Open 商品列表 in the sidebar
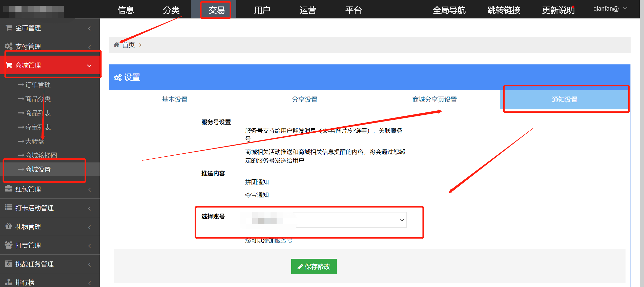Image resolution: width=644 pixels, height=287 pixels. coord(38,113)
